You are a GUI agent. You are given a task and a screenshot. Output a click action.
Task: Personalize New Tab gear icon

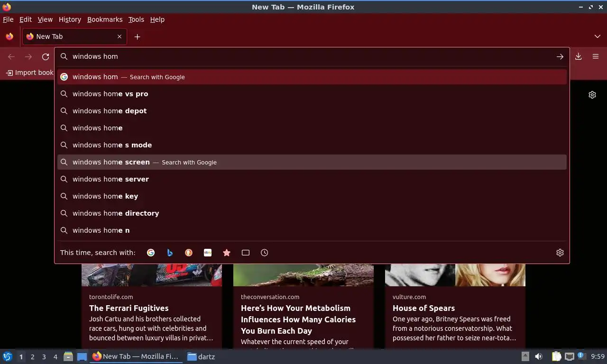(592, 95)
